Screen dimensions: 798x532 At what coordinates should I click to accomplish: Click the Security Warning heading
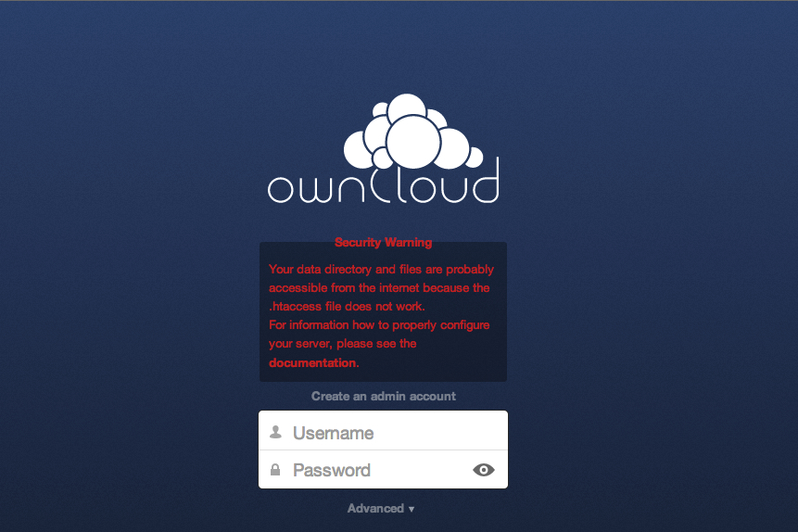(x=383, y=243)
